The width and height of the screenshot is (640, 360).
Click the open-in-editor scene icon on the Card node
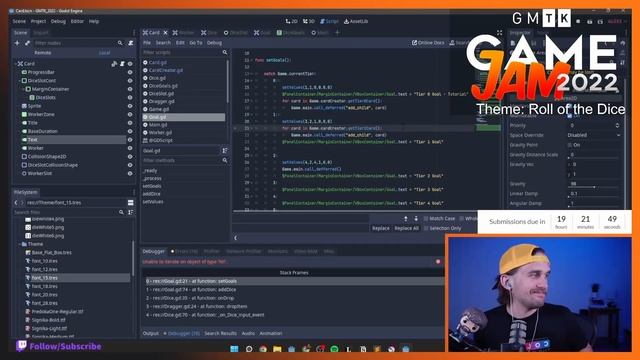point(114,64)
